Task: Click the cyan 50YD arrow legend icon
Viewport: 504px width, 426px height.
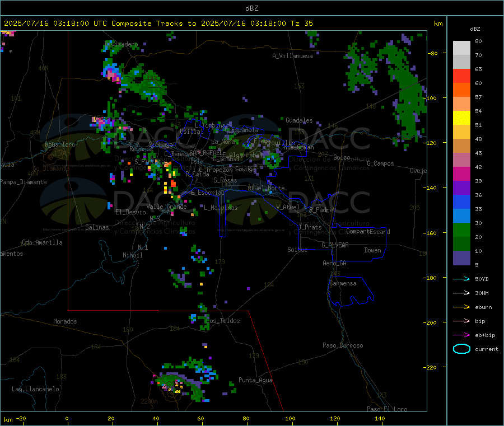Action: click(461, 279)
